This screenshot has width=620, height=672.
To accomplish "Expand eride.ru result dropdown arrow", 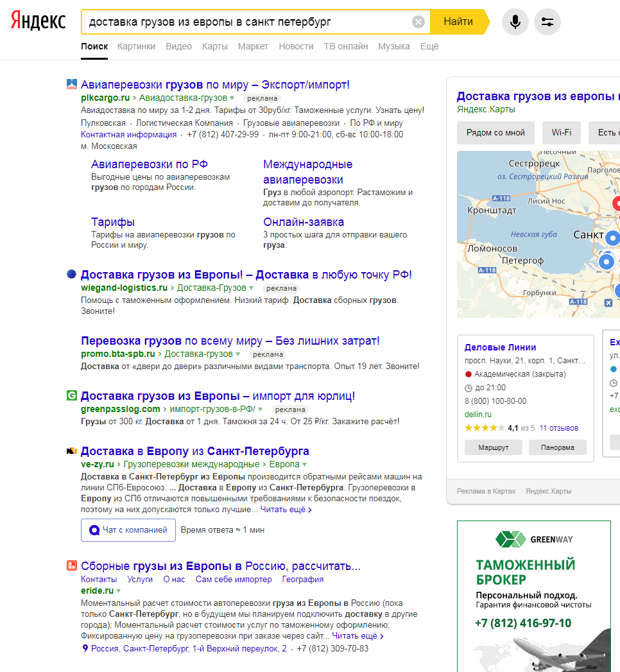I will point(119,590).
